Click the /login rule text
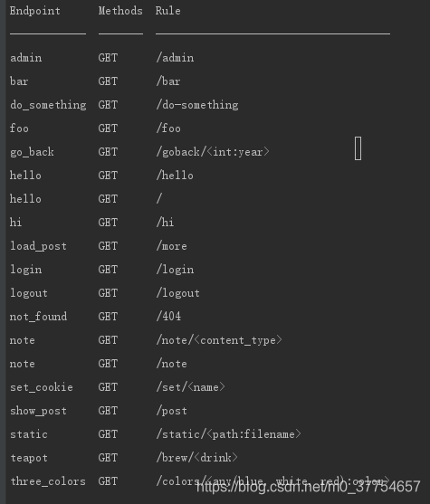The height and width of the screenshot is (504, 430). click(175, 270)
